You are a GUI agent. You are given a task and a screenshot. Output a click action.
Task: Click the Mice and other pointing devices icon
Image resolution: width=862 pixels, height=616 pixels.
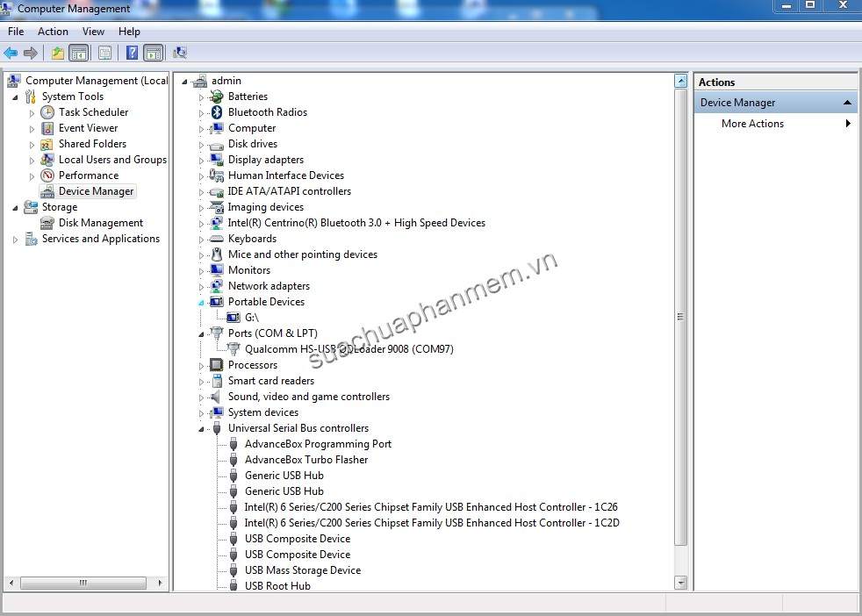(x=217, y=254)
